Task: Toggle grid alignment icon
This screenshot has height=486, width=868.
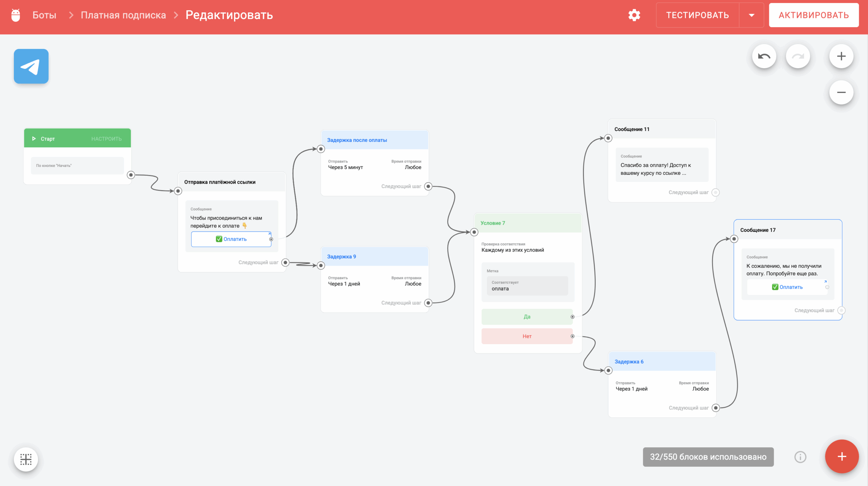Action: pyautogui.click(x=26, y=459)
